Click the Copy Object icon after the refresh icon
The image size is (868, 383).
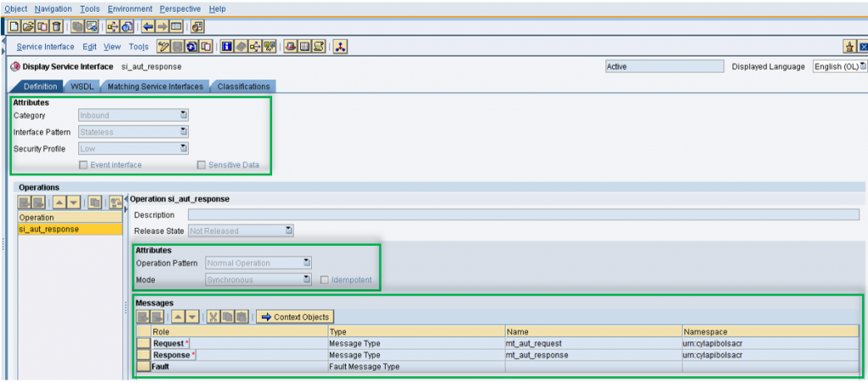[x=205, y=47]
